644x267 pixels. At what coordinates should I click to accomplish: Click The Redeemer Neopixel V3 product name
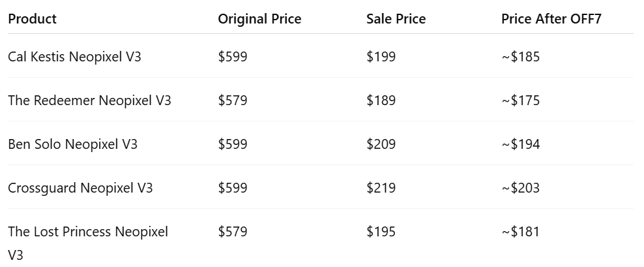89,101
